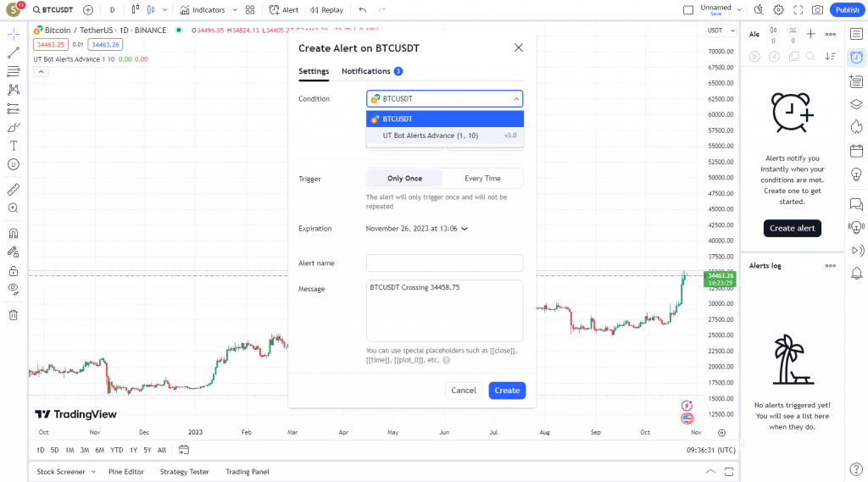Click the Alert button in top toolbar

coord(284,10)
